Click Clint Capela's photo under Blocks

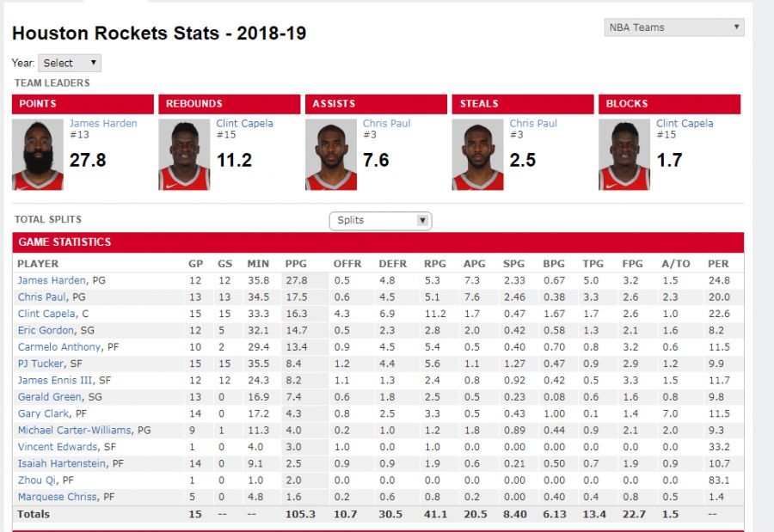click(624, 155)
